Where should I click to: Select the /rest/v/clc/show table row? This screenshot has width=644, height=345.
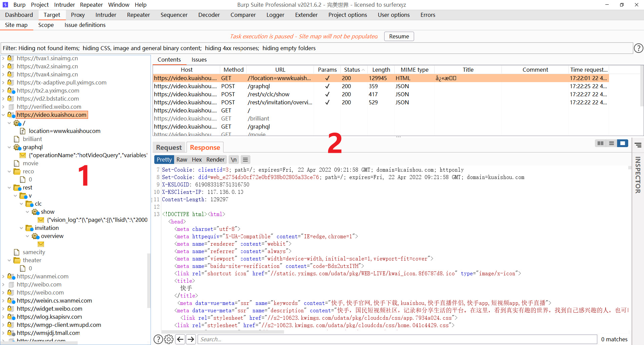point(381,94)
